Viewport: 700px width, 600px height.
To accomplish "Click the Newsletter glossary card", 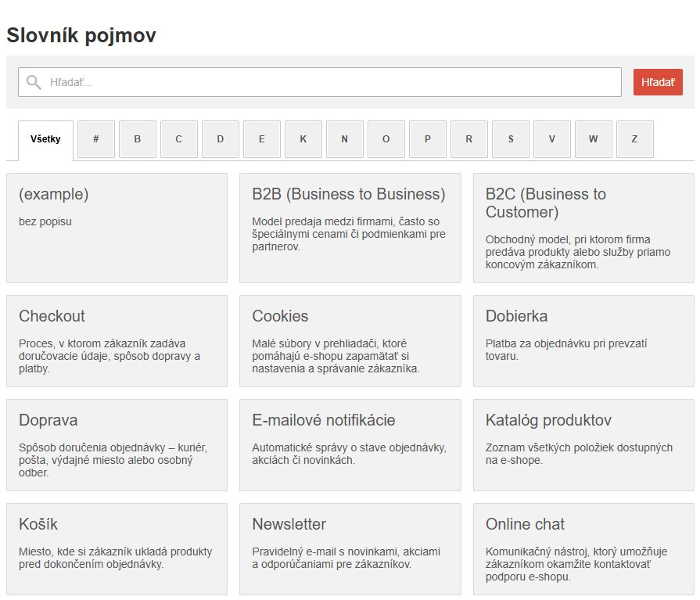I will 350,548.
